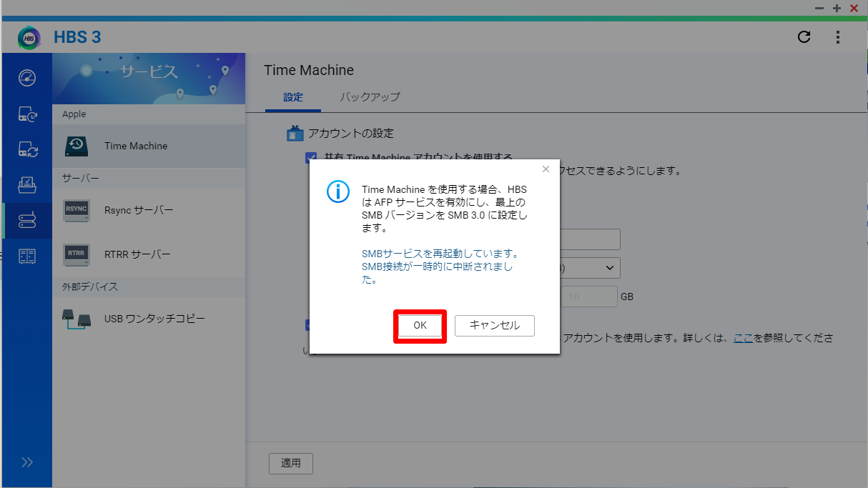Close the HBS 3 window
Image resolution: width=868 pixels, height=488 pixels.
point(854,8)
